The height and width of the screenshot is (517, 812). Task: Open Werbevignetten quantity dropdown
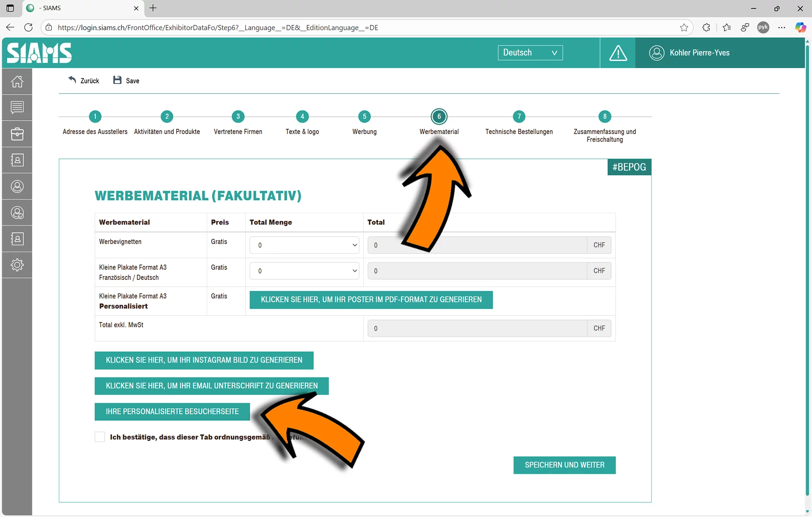coord(304,245)
